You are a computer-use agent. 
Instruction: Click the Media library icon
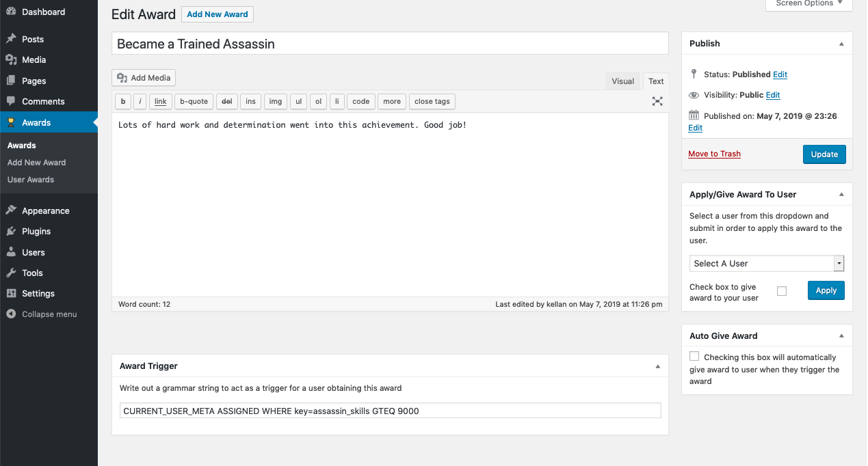(x=11, y=59)
